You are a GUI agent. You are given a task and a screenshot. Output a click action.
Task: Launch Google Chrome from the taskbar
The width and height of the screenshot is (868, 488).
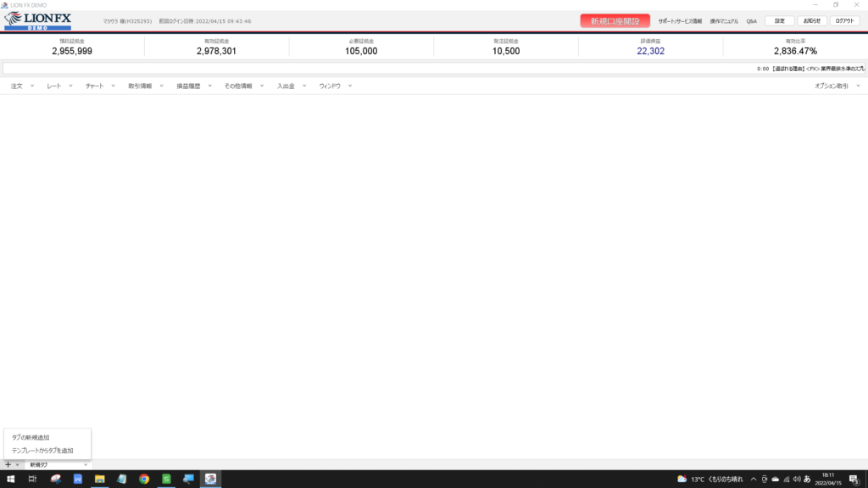pyautogui.click(x=144, y=480)
